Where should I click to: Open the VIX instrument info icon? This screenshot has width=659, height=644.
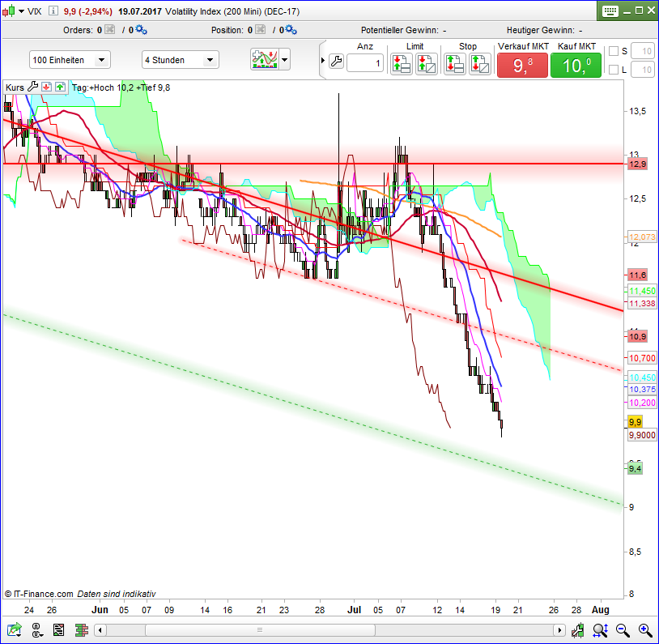tap(53, 11)
